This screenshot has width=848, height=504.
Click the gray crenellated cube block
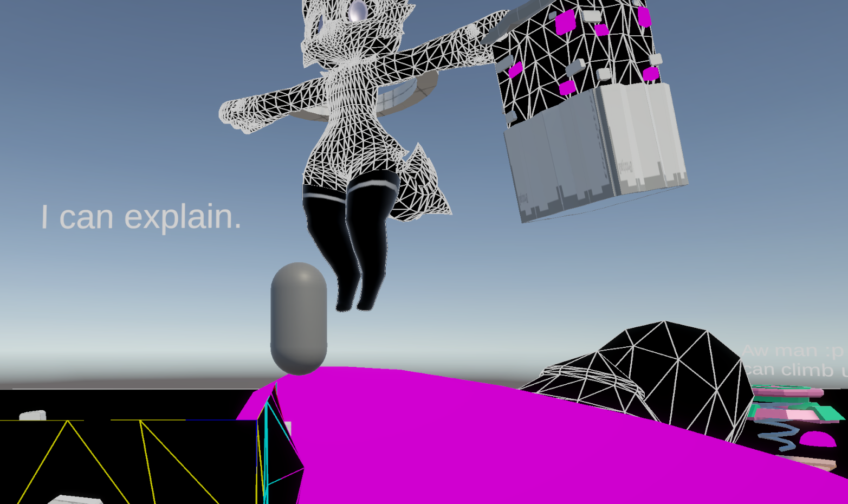click(597, 152)
